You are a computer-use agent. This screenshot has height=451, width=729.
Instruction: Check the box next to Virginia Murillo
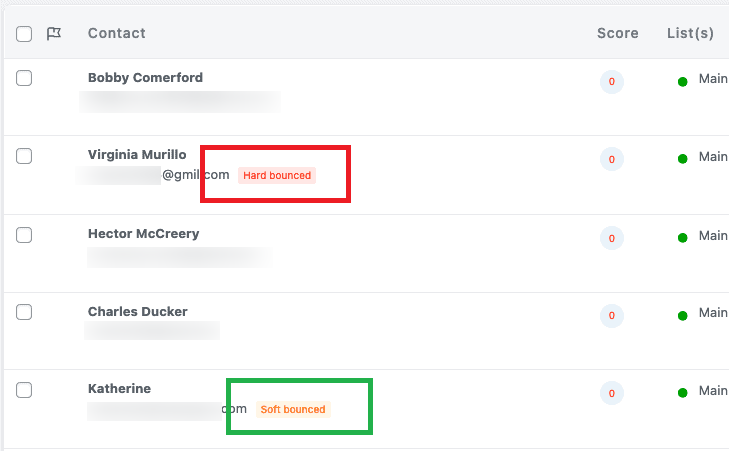point(24,156)
